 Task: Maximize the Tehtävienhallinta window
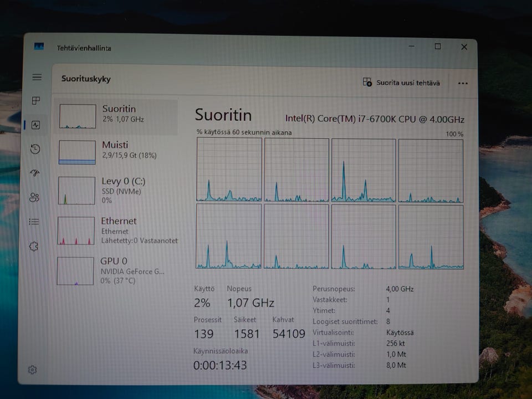[438, 47]
